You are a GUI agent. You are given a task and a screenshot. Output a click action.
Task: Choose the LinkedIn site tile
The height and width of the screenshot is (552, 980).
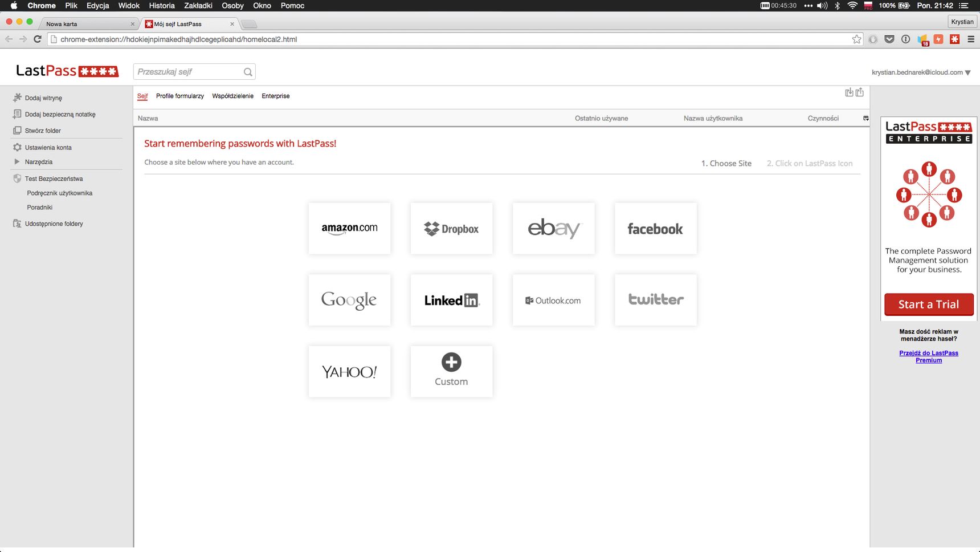coord(451,300)
